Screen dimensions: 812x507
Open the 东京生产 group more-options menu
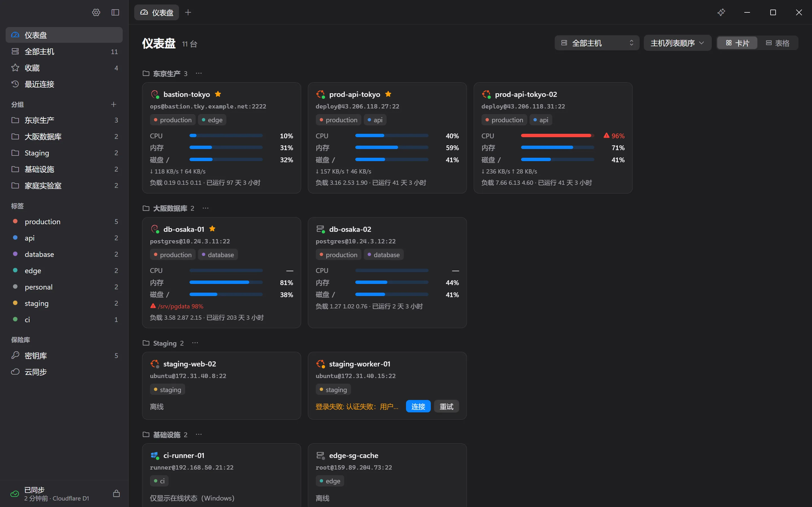coord(199,73)
